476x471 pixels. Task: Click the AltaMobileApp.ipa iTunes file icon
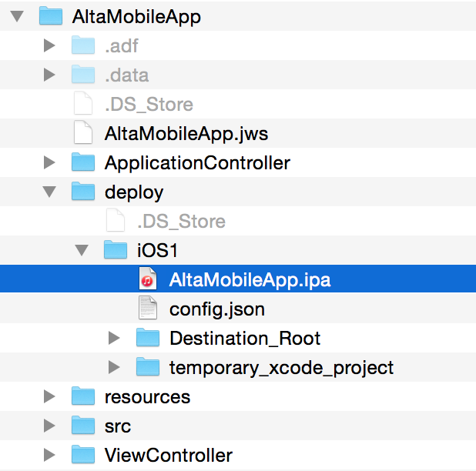point(148,279)
